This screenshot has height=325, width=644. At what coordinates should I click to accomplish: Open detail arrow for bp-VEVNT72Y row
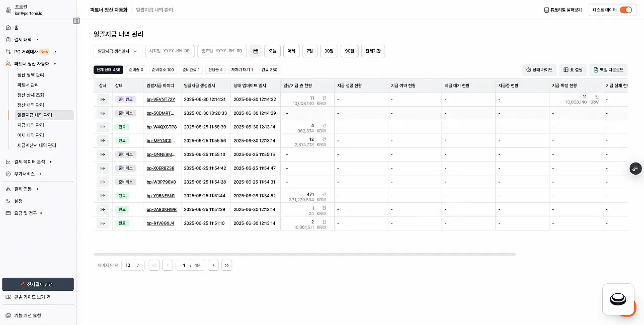(103, 99)
